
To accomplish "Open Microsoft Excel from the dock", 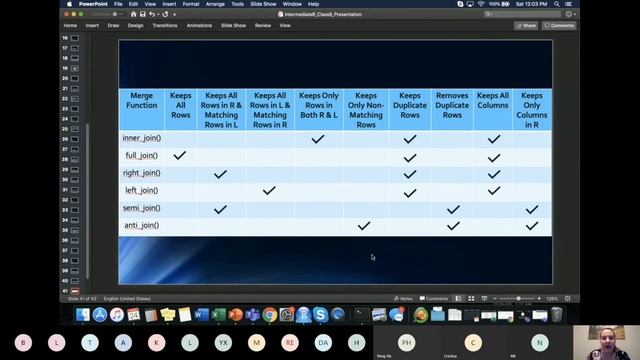I will (x=218, y=315).
